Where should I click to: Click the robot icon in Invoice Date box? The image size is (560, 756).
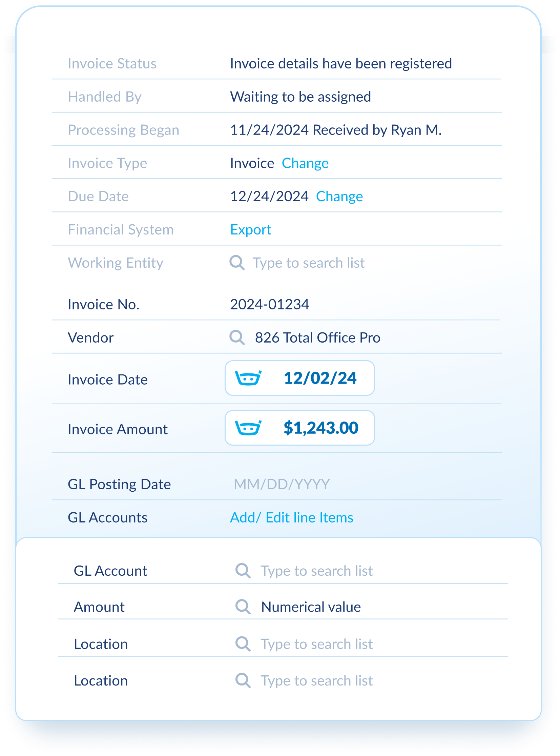248,378
